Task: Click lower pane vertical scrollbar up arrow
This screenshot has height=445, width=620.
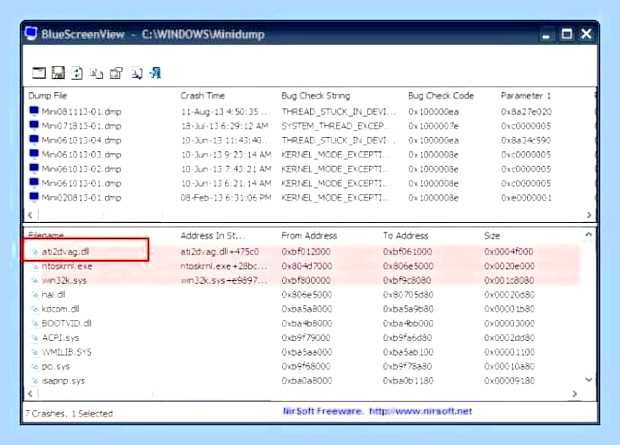Action: [x=588, y=235]
